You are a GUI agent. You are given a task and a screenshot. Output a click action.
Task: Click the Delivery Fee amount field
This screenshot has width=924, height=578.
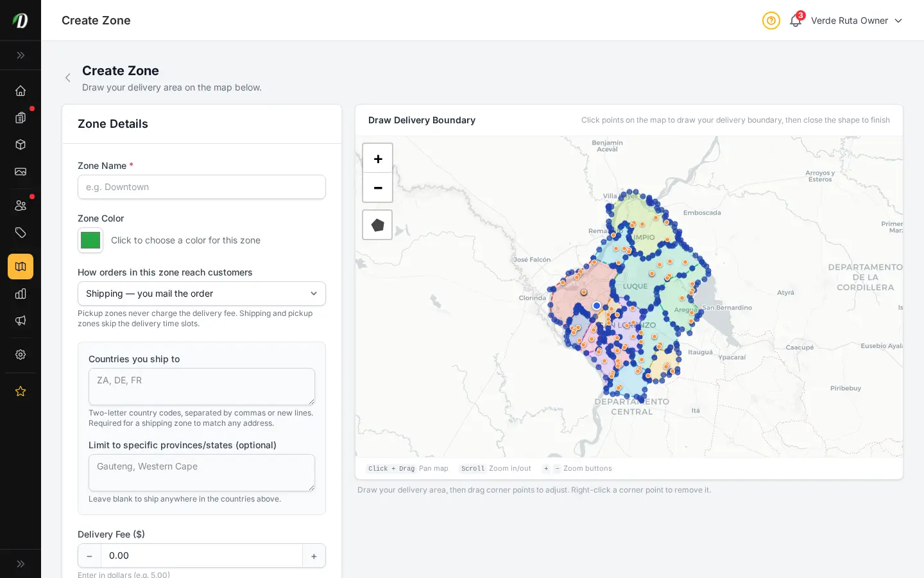pyautogui.click(x=201, y=556)
